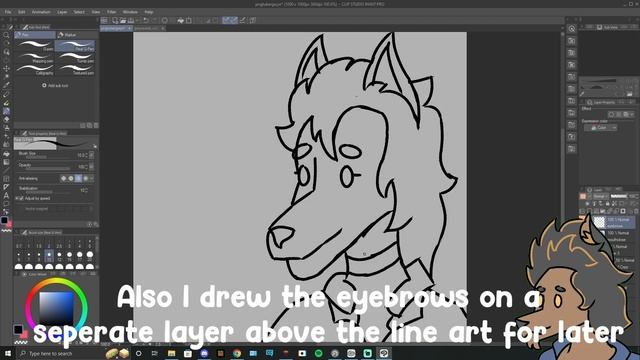Switch to the Pen sub tool group tab
This screenshot has width=640, height=360.
35,35
